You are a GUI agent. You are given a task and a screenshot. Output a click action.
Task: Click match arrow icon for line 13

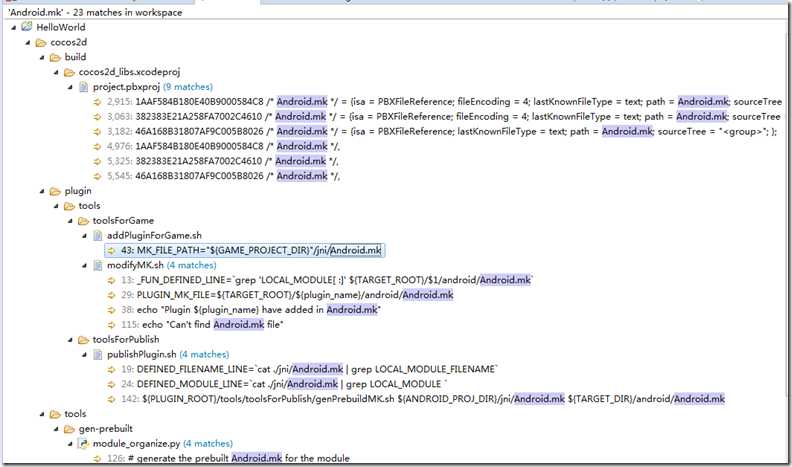click(112, 280)
